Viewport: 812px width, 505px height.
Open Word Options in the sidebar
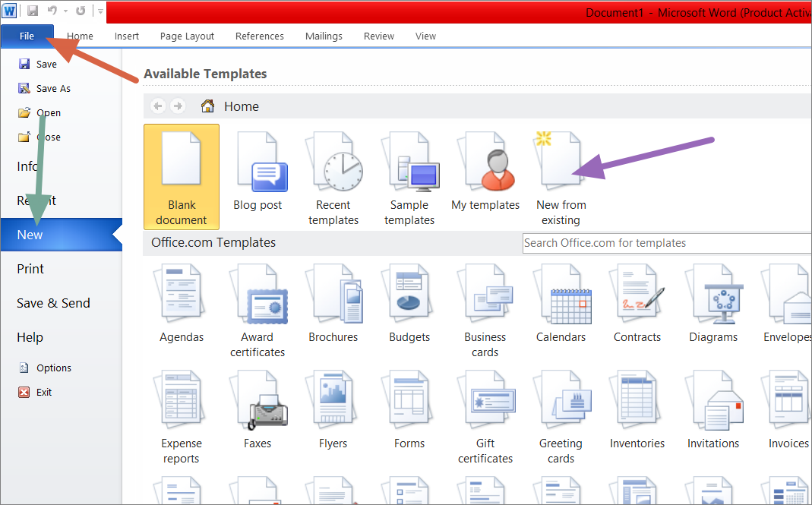(x=53, y=368)
